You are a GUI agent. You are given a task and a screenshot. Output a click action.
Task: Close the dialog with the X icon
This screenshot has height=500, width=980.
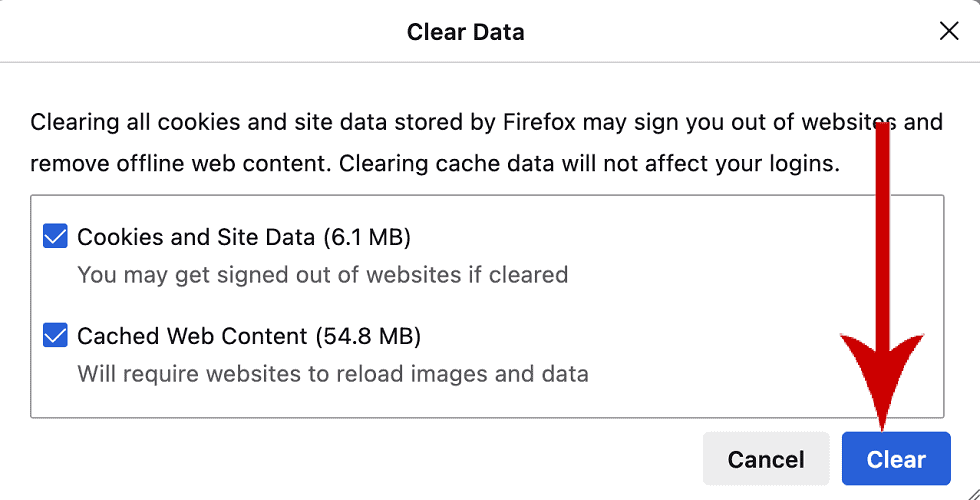coord(949,31)
